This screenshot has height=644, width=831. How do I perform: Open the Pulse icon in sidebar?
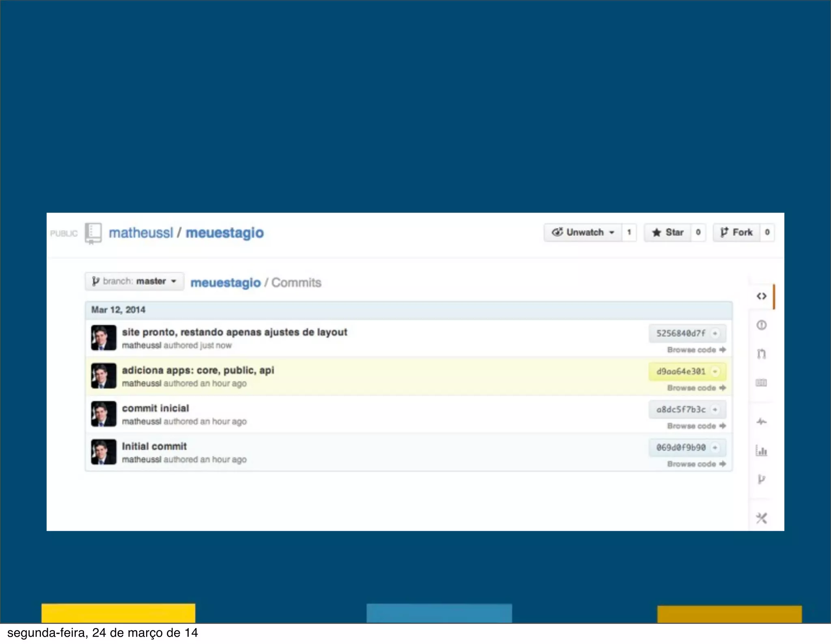point(762,422)
